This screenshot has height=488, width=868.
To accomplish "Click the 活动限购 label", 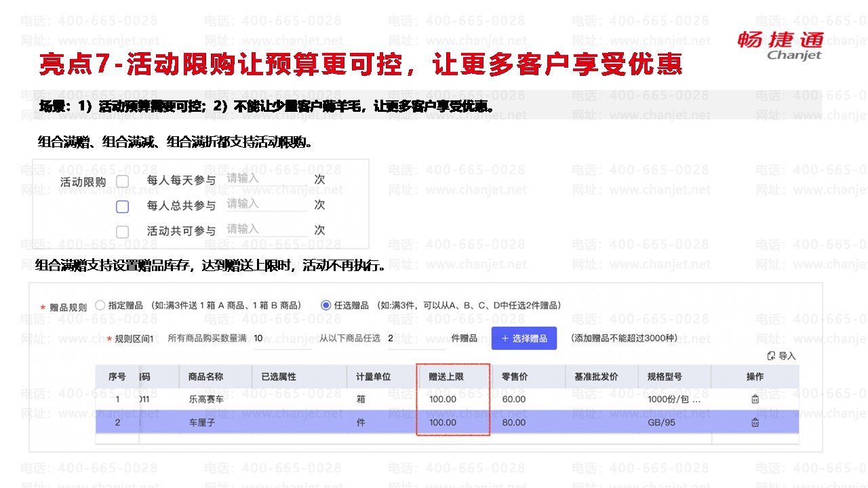I will pos(83,182).
